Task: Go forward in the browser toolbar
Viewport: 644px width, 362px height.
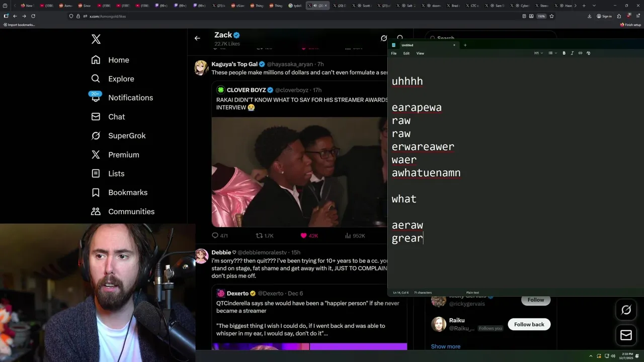Action: [x=24, y=16]
